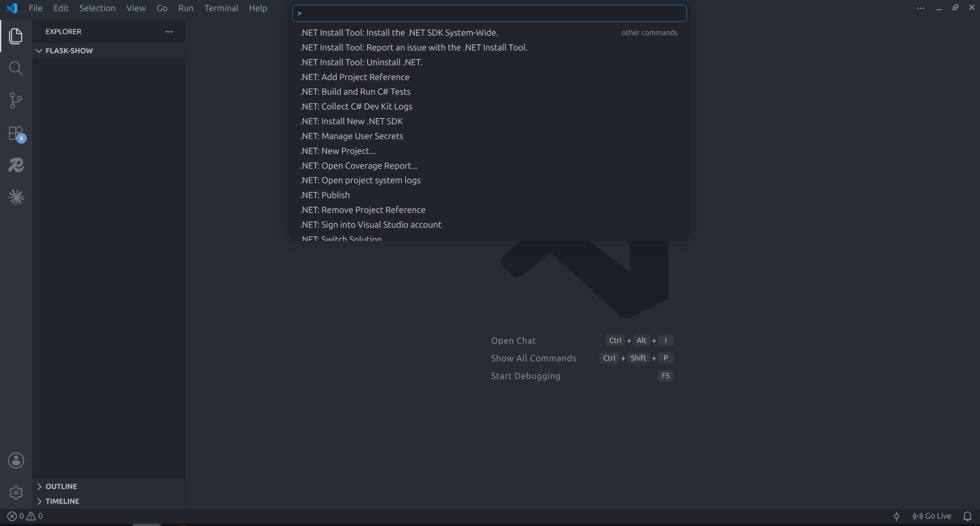Select .NET: New Project... command
980x526 pixels.
click(490, 151)
